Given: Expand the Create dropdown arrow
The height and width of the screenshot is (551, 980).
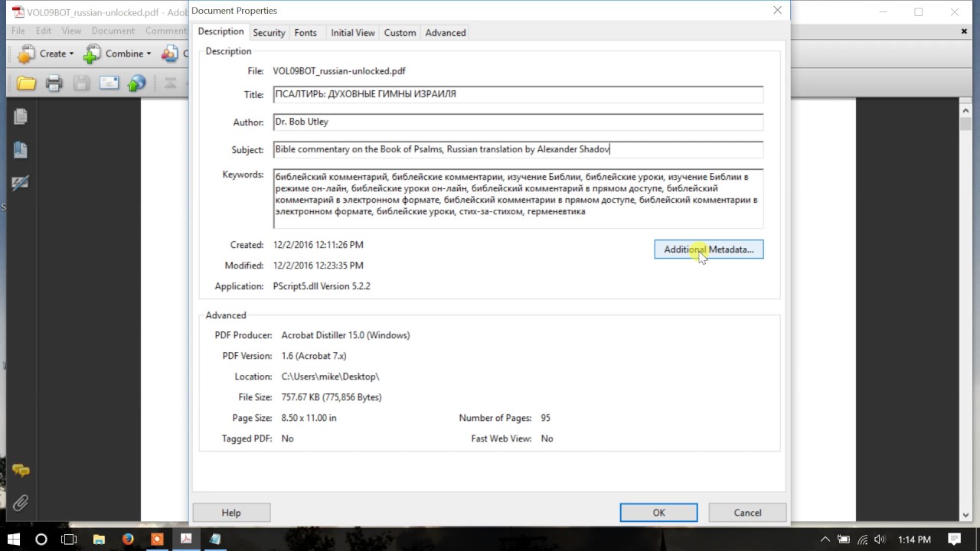Looking at the screenshot, I should click(71, 54).
